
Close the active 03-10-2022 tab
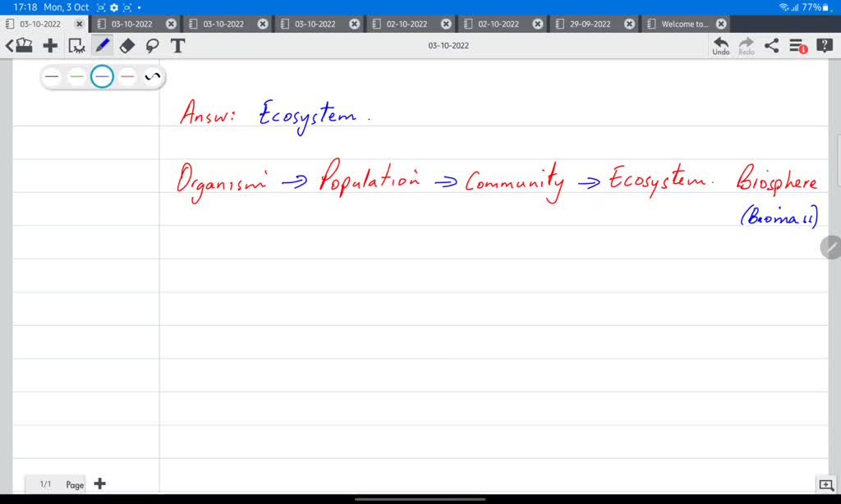80,24
